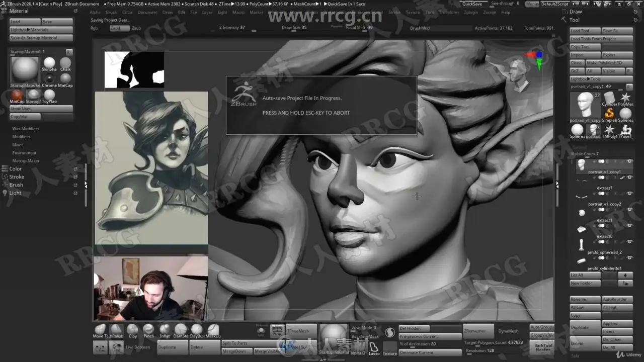This screenshot has height=362, width=644.
Task: Open the Alpha menu
Action: pos(95,12)
